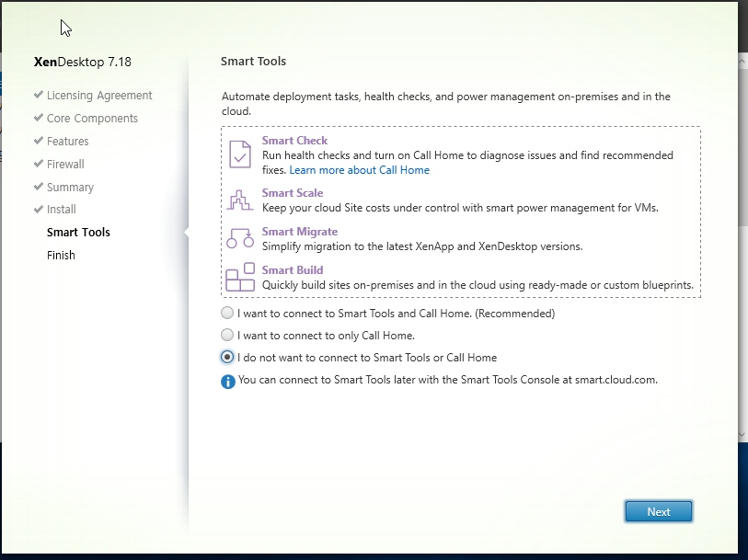Image resolution: width=748 pixels, height=560 pixels.
Task: Click the smart.cloud.com info message
Action: [x=448, y=380]
